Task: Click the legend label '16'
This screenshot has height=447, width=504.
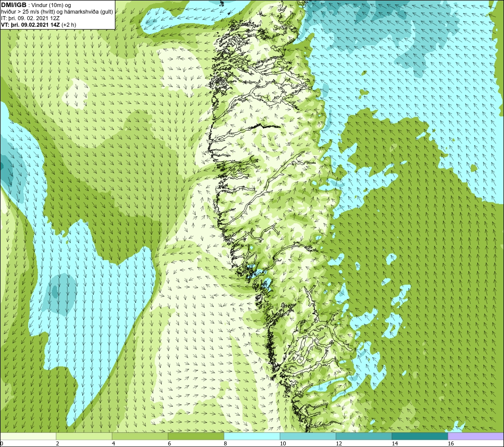Action: (x=451, y=443)
